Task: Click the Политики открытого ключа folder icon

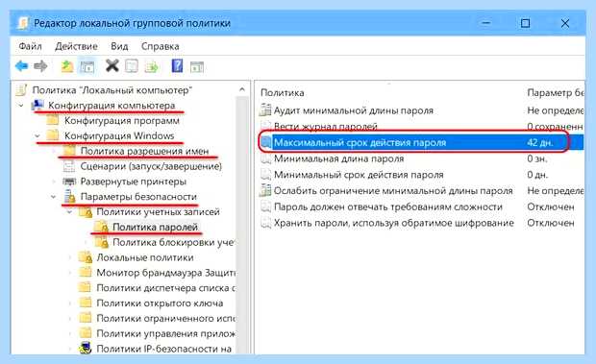Action: pyautogui.click(x=86, y=303)
